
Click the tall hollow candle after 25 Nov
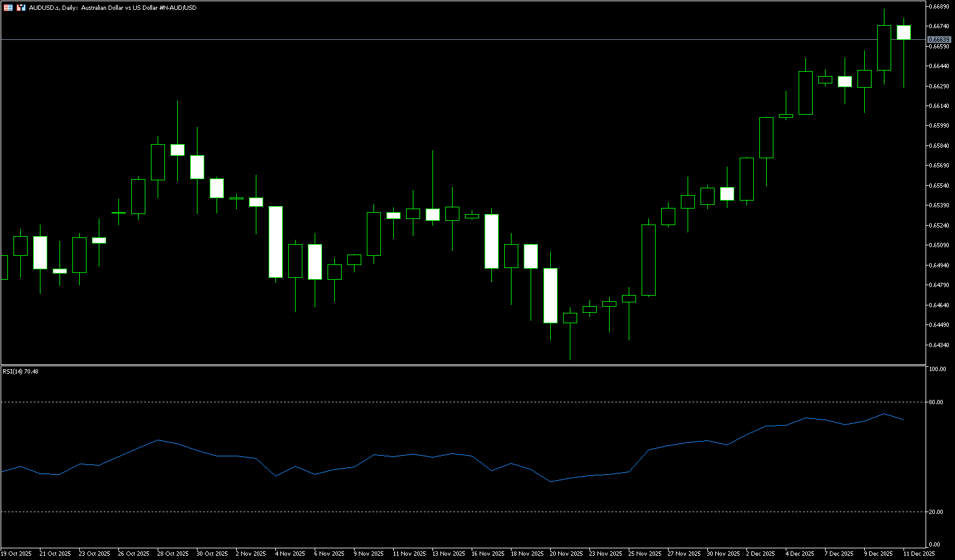pos(648,259)
